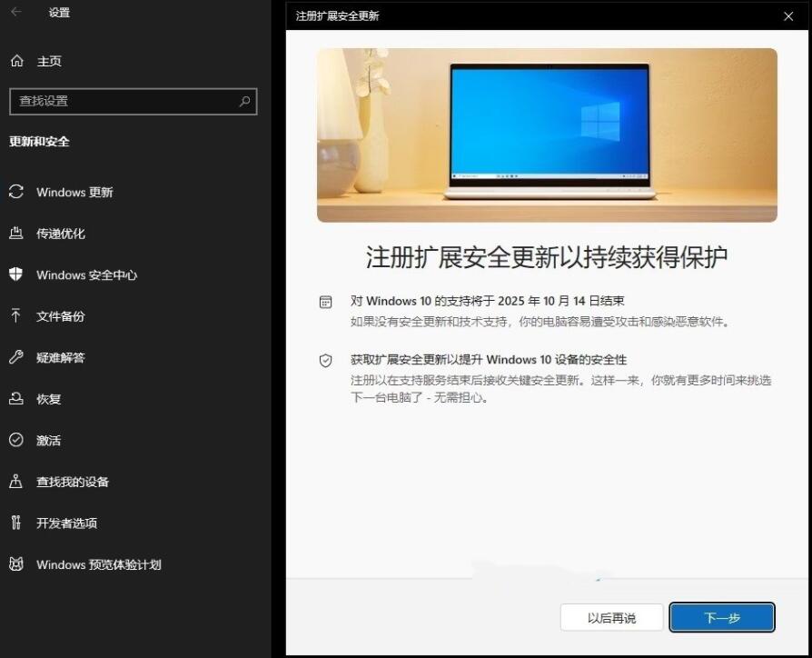
Task: Click the 查找设置 search field
Action: (134, 101)
